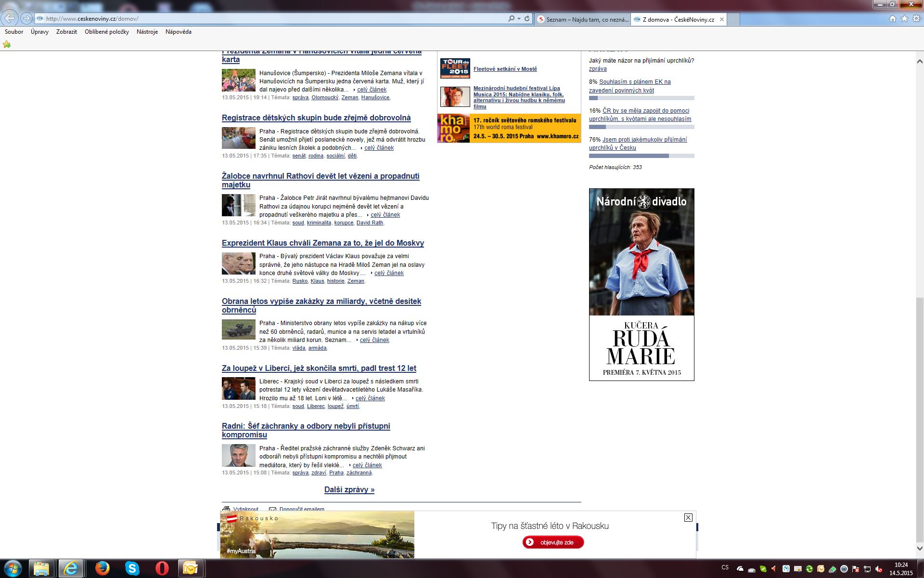Click thumbnail of Klaus and Zeman article
This screenshot has width=924, height=578.
[239, 263]
